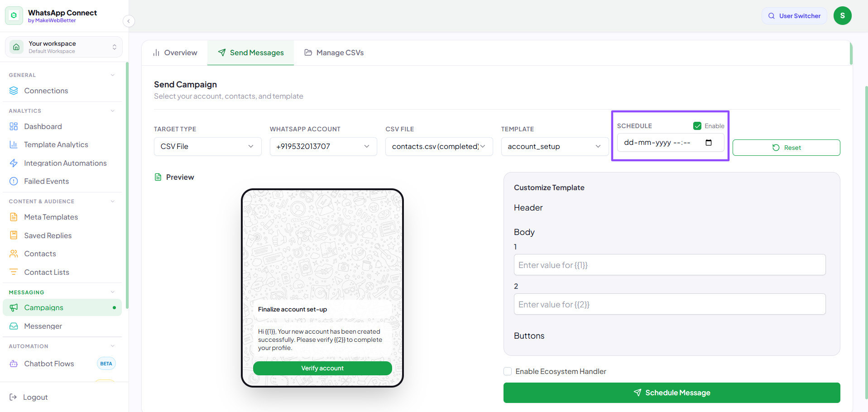Open the Target Type CSV File dropdown
Screen dimensions: 868x412
point(207,146)
